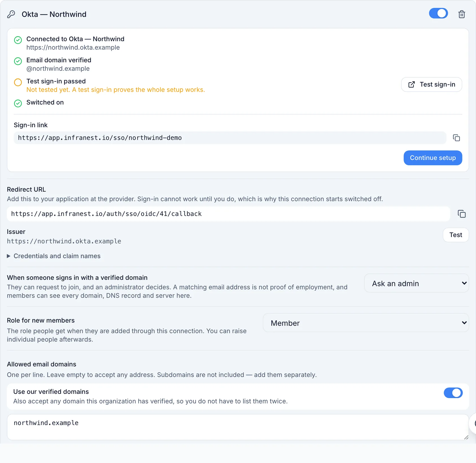Screen dimensions: 476x463
Task: Click the 'Test sign-in passed' status row text
Action: [x=56, y=81]
